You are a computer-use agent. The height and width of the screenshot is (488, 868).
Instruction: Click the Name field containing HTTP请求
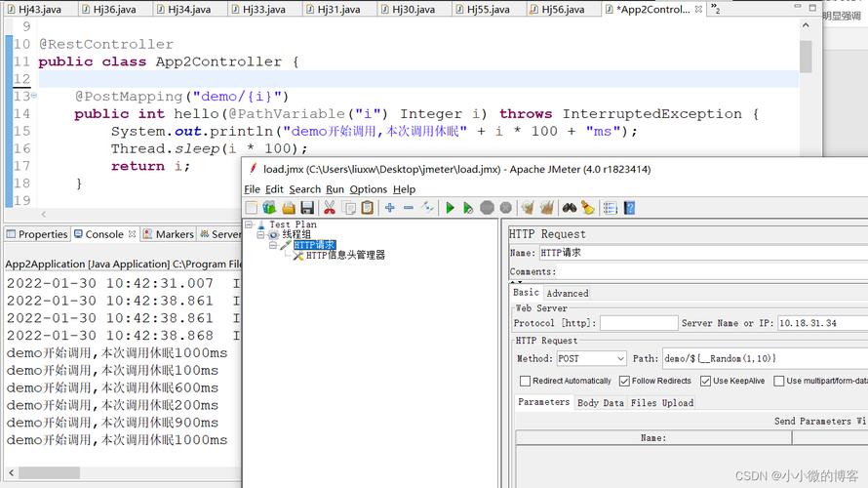pos(703,253)
